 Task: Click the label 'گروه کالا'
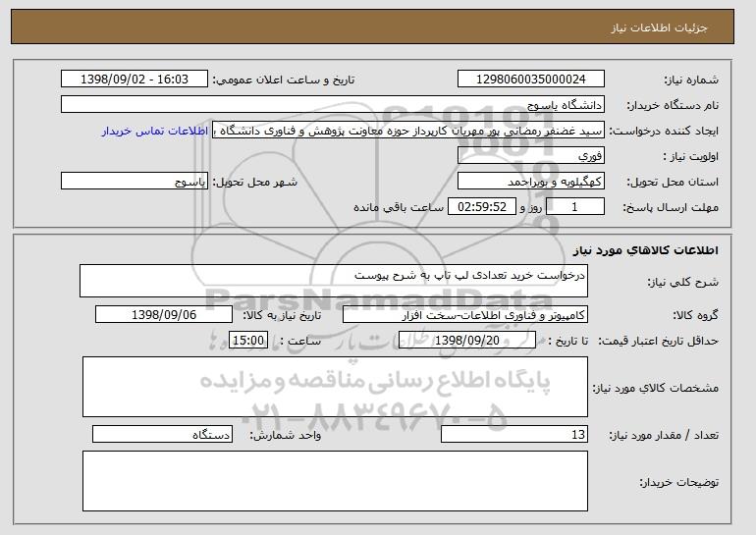[696, 316]
